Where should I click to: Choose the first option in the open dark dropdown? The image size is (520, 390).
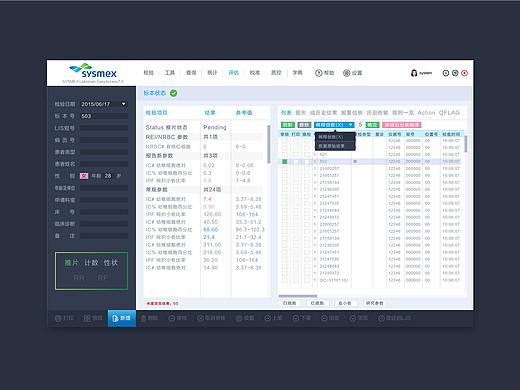coord(335,137)
